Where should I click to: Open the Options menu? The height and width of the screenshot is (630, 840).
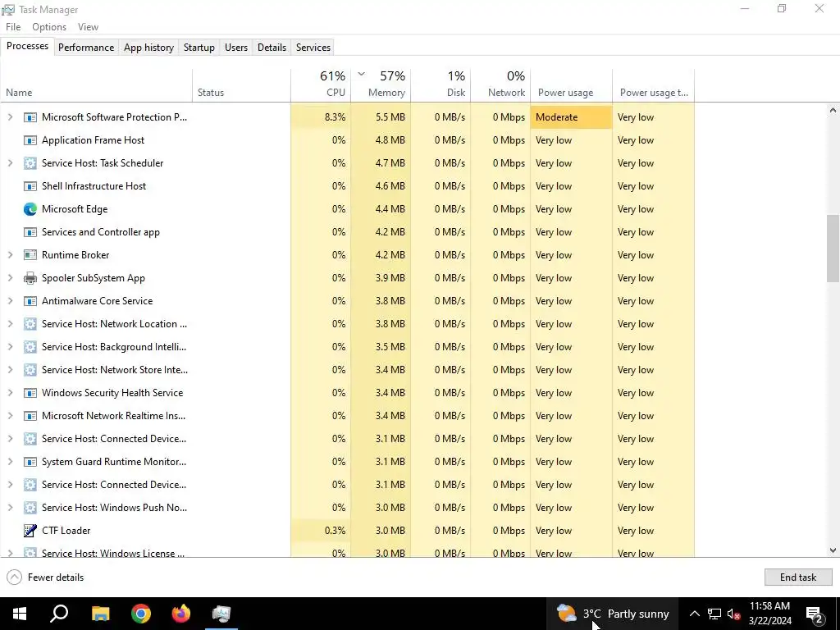click(49, 27)
